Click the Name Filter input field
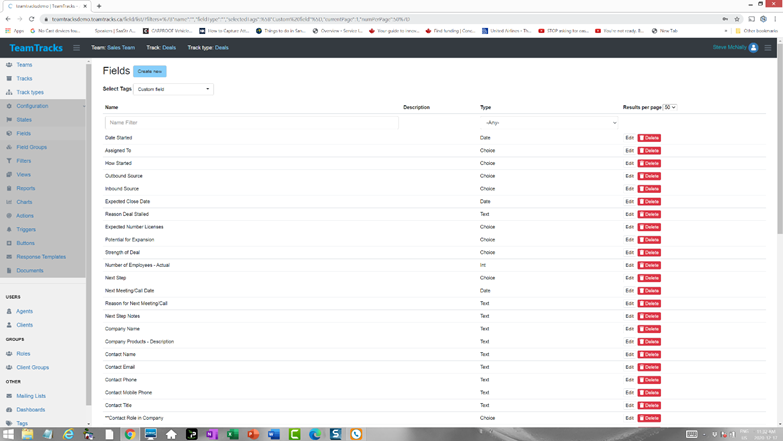The image size is (783, 441). pyautogui.click(x=250, y=123)
